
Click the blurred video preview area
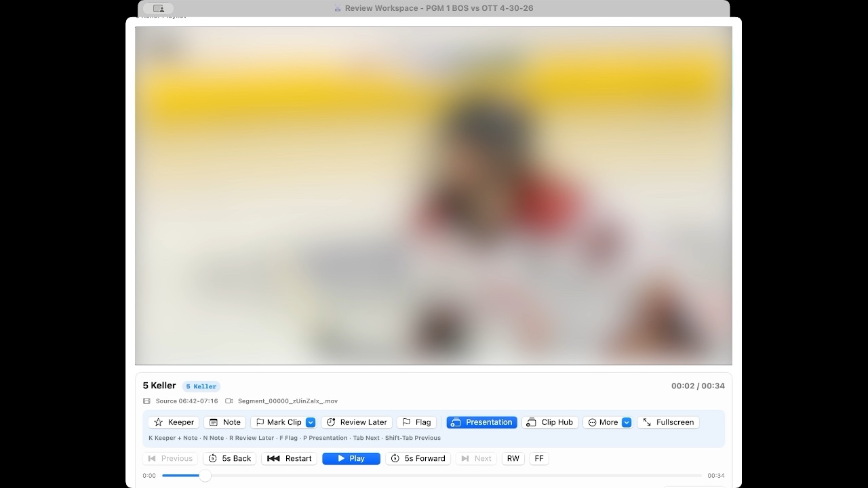coord(433,196)
